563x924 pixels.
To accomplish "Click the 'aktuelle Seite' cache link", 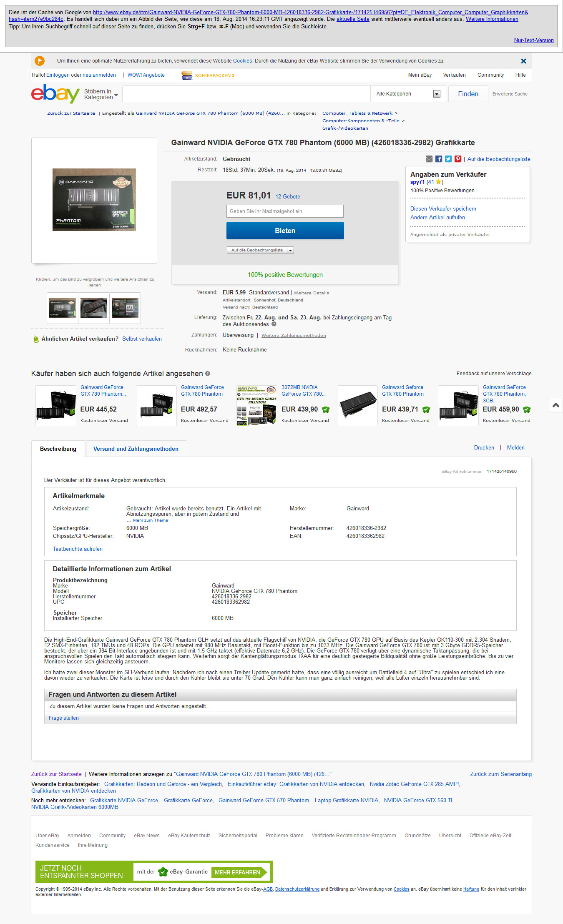I will 353,19.
